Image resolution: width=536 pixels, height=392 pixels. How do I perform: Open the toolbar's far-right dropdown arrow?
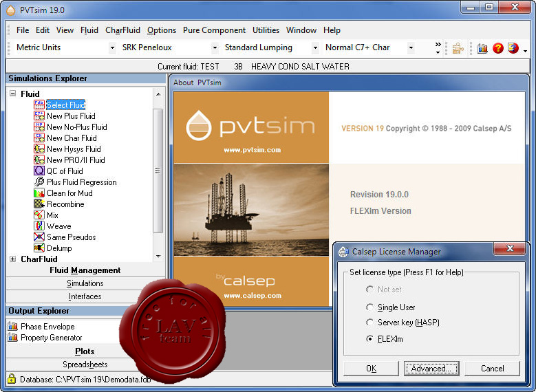click(x=526, y=52)
